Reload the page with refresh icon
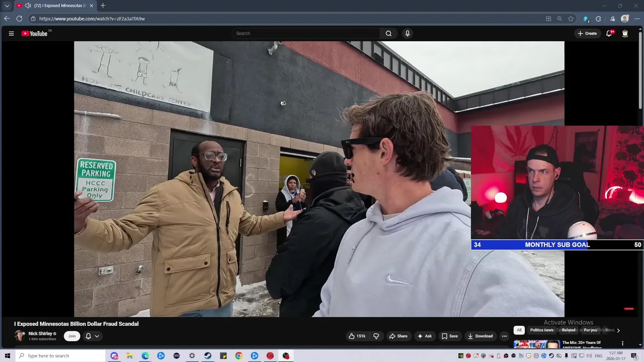The height and width of the screenshot is (362, 644). [19, 19]
